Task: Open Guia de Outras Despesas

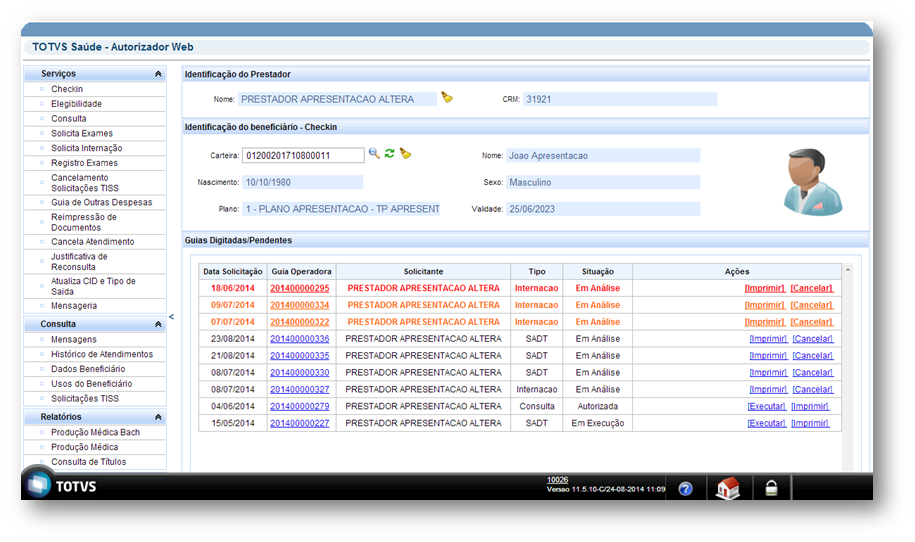Action: [102, 202]
